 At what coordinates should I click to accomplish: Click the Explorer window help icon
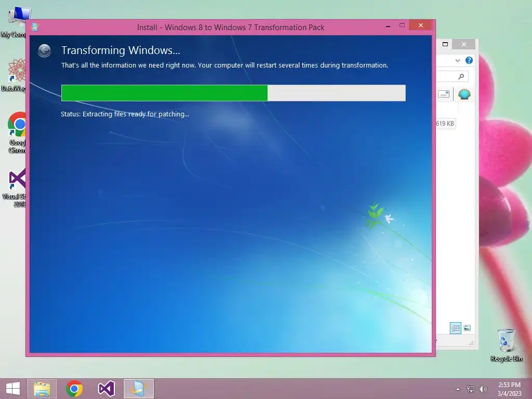(x=469, y=60)
